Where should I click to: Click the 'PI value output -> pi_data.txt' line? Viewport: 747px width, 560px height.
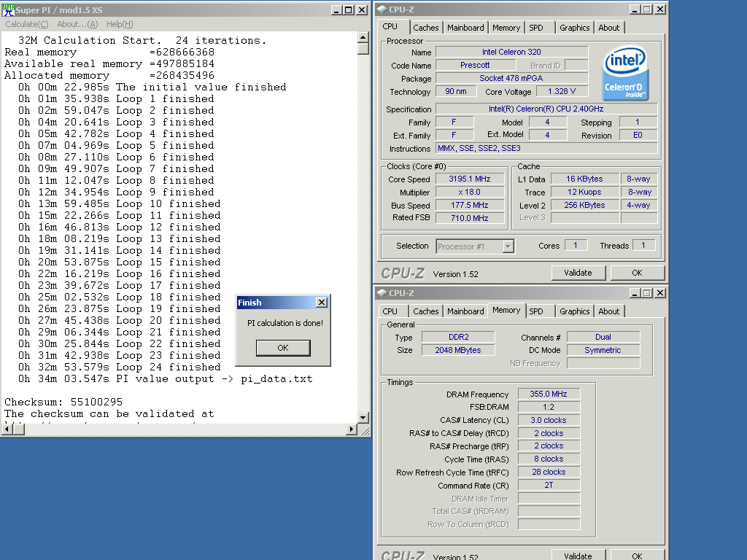pos(214,378)
